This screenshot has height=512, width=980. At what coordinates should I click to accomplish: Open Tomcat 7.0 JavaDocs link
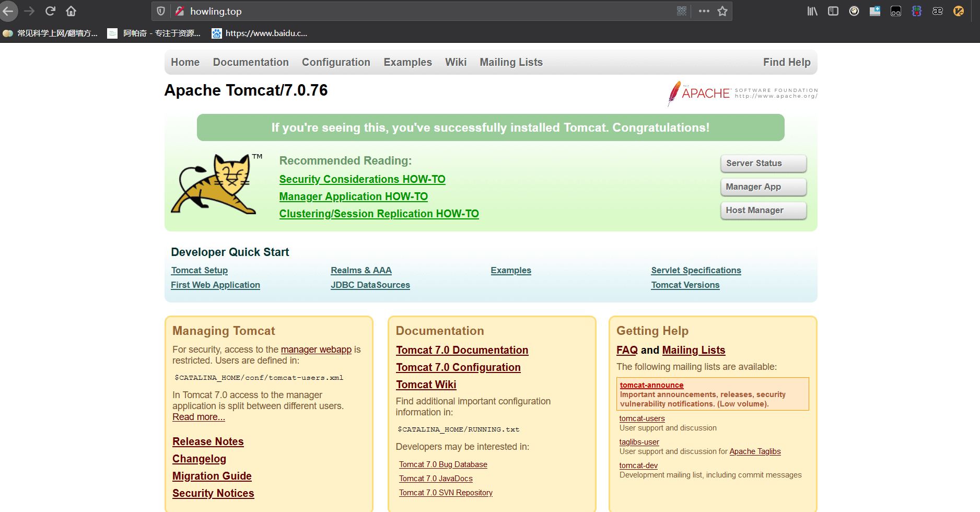436,479
